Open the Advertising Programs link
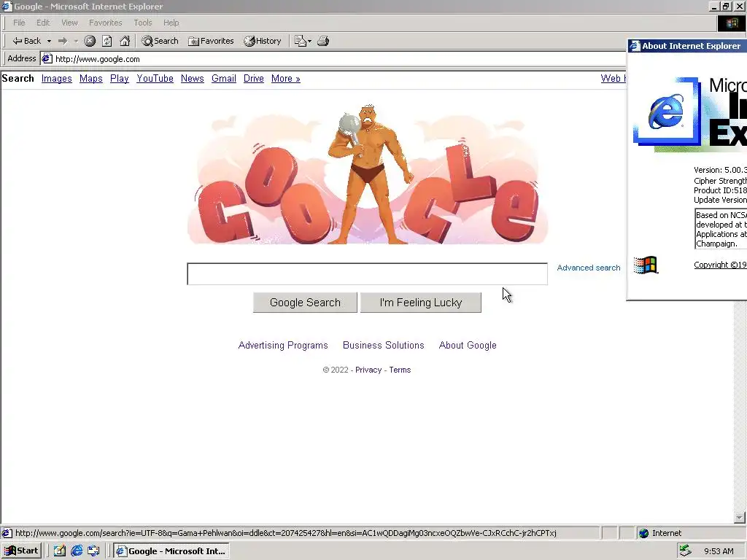The height and width of the screenshot is (560, 747). point(283,345)
